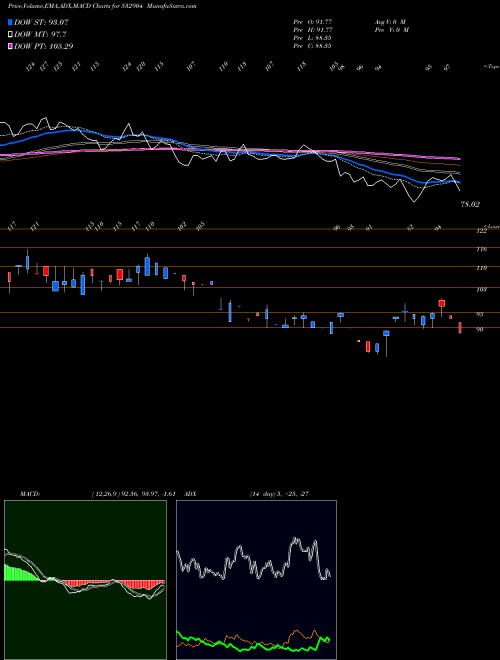Click the end of the thick blue EMA line
The width and height of the screenshot is (500, 660).
point(459,182)
